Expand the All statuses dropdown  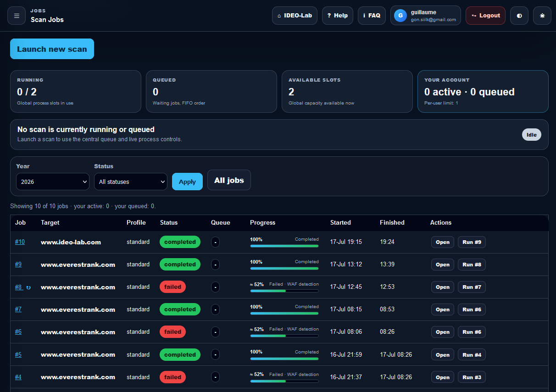point(131,182)
